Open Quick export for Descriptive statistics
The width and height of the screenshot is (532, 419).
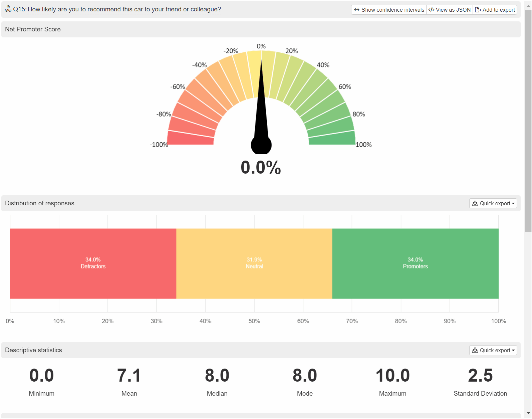pos(493,350)
